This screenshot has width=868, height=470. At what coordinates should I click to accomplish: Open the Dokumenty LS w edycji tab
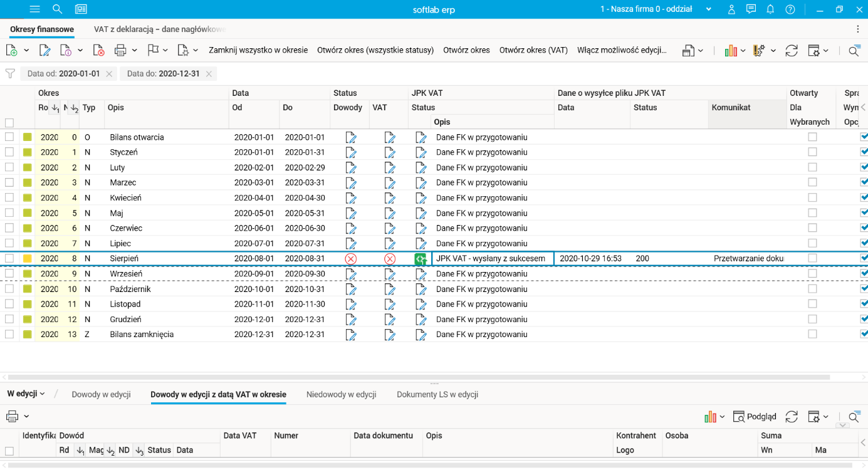437,395
